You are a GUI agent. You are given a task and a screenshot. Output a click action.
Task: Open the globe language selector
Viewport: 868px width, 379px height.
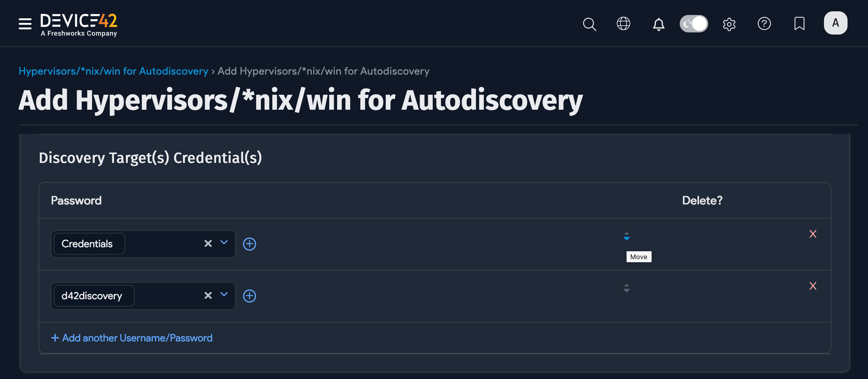coord(623,24)
